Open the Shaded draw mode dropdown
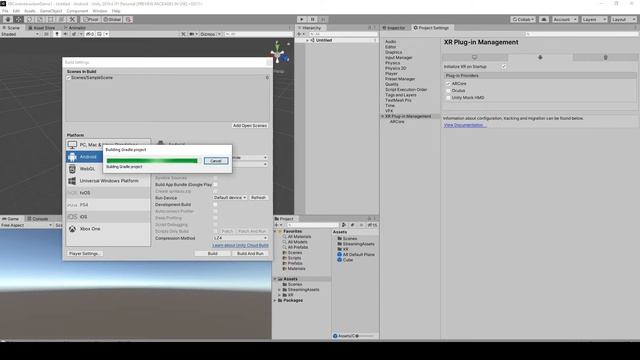 point(20,34)
